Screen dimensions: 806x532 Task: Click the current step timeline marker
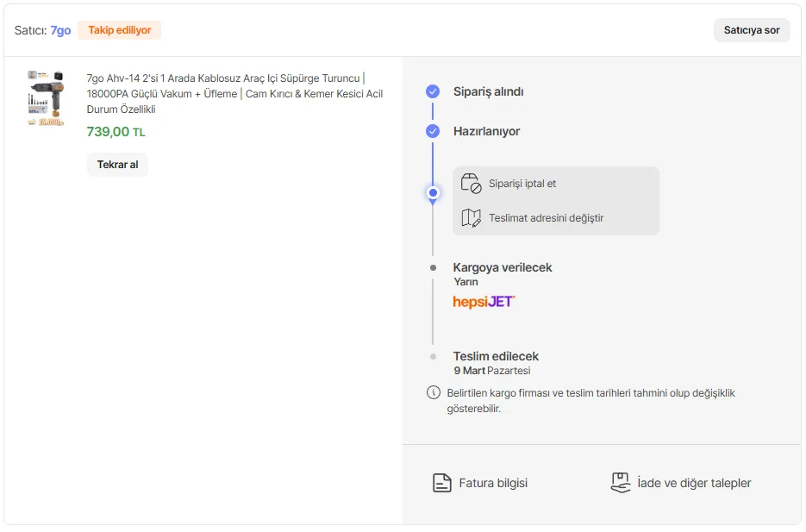[433, 193]
